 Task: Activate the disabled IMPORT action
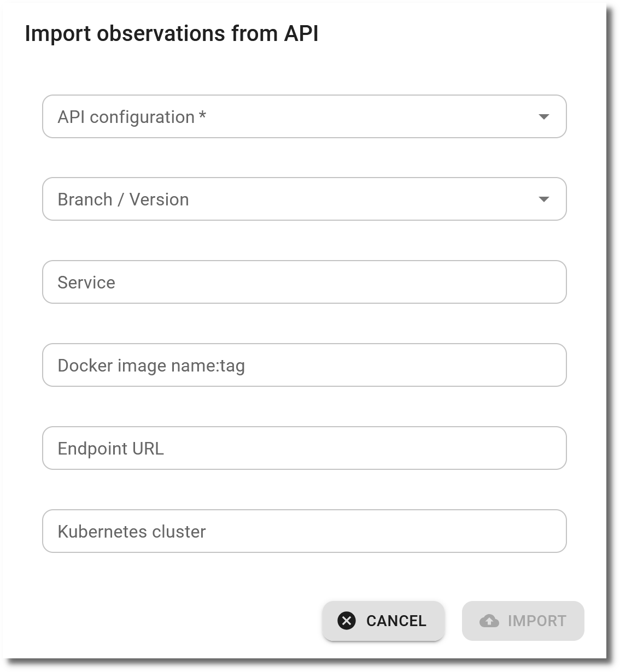coord(523,621)
